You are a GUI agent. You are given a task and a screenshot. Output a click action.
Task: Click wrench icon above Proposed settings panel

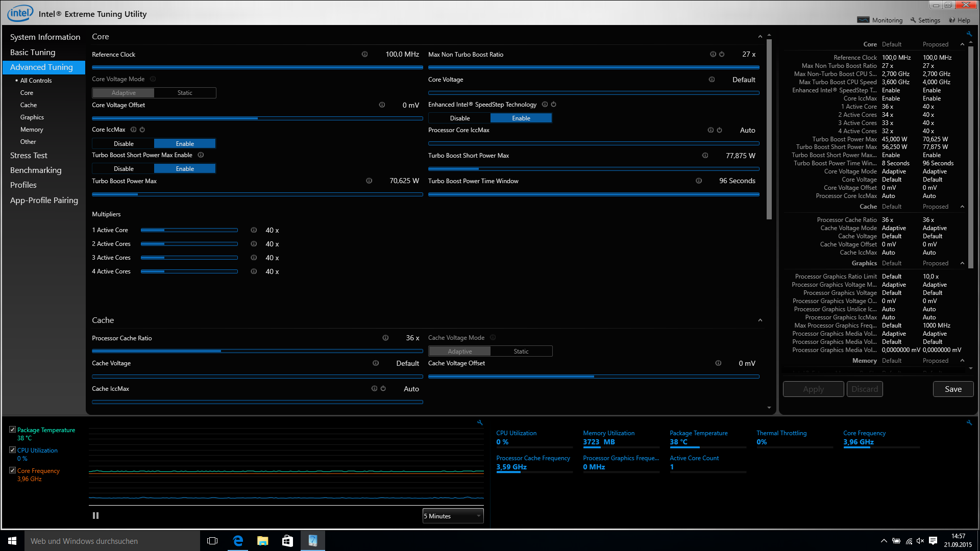[969, 34]
